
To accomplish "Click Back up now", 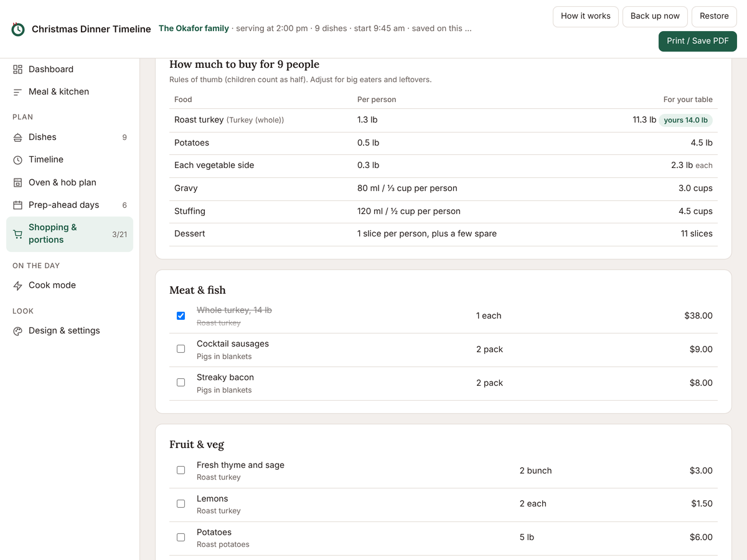I will pos(655,16).
